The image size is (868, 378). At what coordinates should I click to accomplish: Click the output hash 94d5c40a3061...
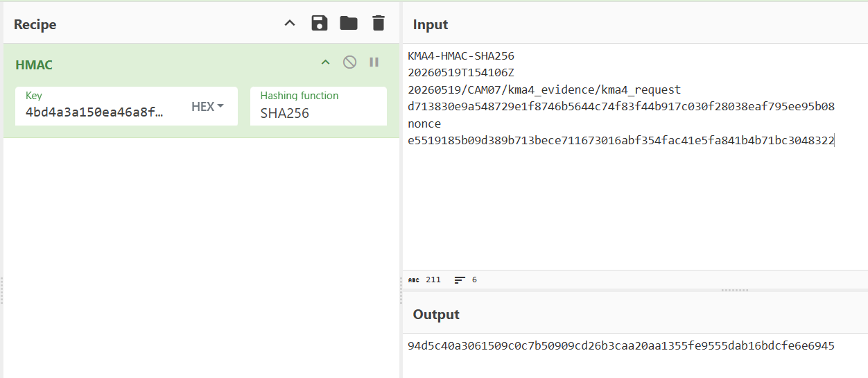tap(621, 345)
